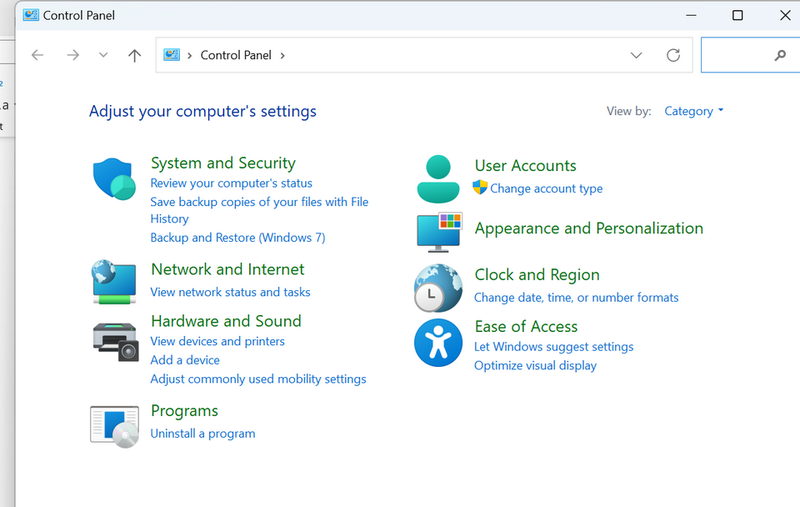Open Clock and Region heading
The height and width of the screenshot is (507, 800).
click(537, 274)
